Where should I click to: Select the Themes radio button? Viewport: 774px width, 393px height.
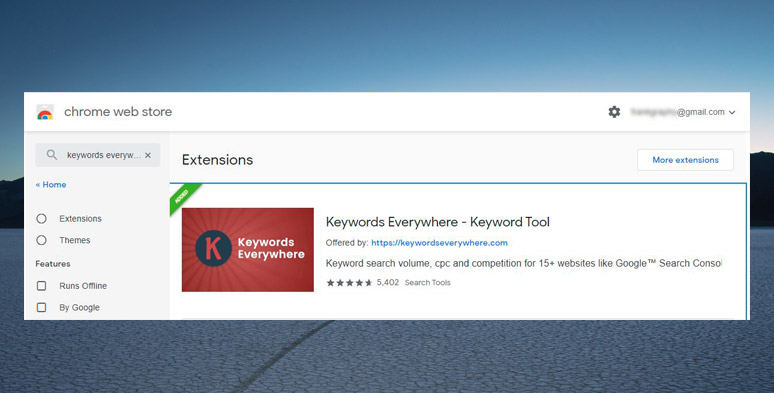point(41,240)
